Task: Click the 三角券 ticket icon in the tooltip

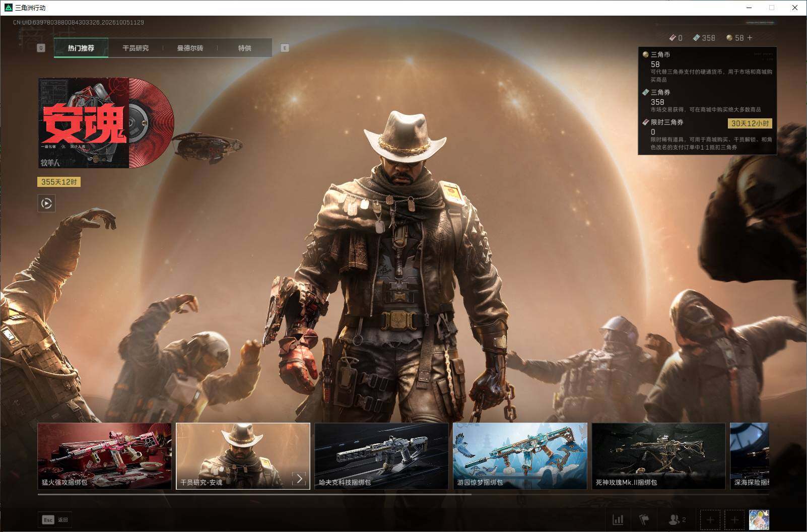Action: tap(645, 92)
